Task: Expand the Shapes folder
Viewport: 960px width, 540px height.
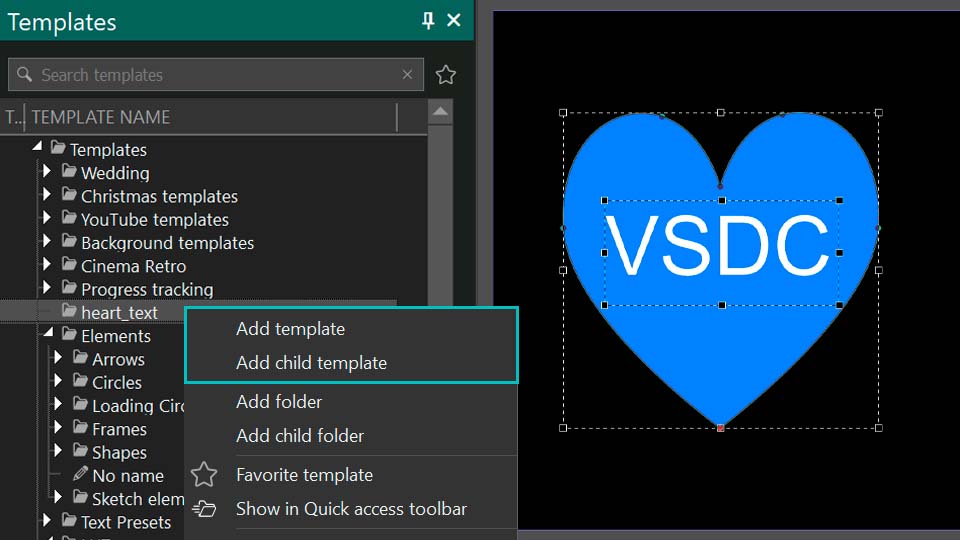Action: point(58,451)
